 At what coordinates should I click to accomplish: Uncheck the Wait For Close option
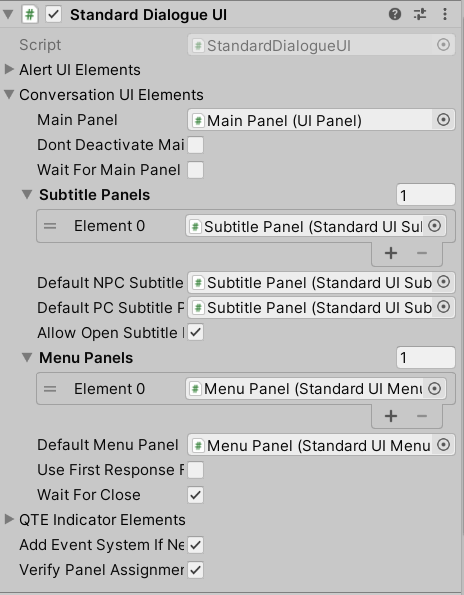(x=195, y=495)
